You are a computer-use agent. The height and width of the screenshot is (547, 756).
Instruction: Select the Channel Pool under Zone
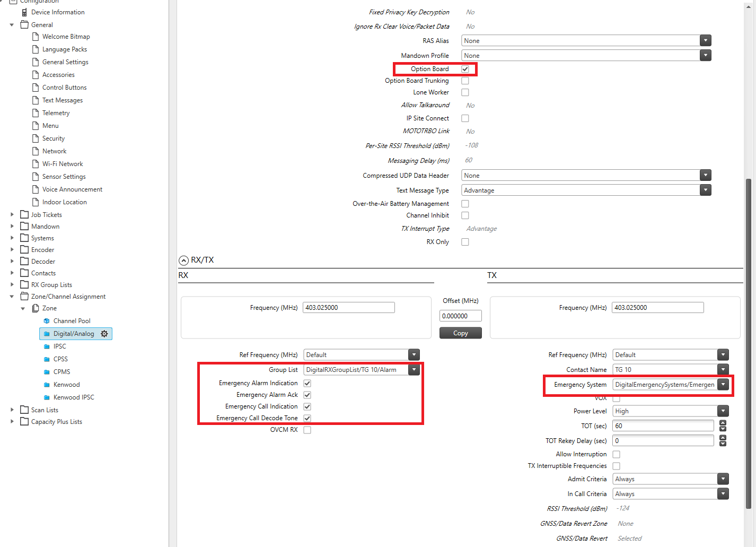click(71, 320)
